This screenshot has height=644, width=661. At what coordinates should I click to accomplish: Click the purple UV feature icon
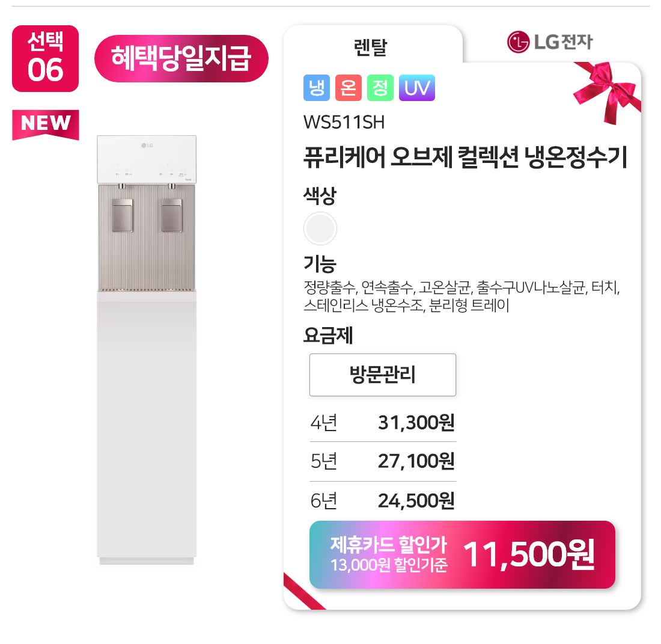[416, 88]
